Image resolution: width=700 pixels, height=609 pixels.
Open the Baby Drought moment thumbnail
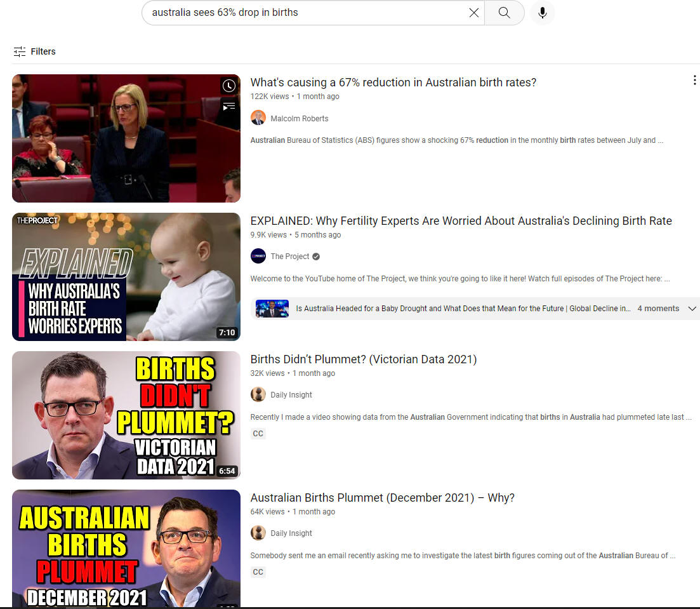click(272, 309)
